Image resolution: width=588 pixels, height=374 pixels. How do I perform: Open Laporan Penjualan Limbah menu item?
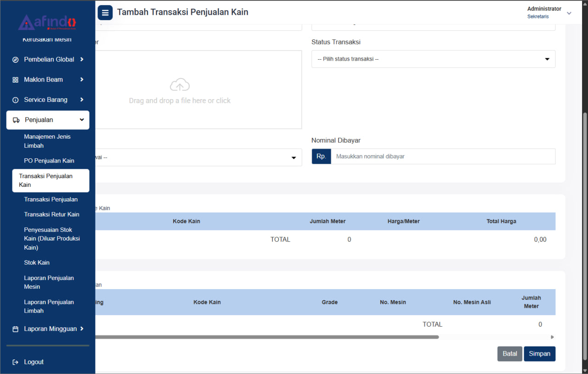49,307
